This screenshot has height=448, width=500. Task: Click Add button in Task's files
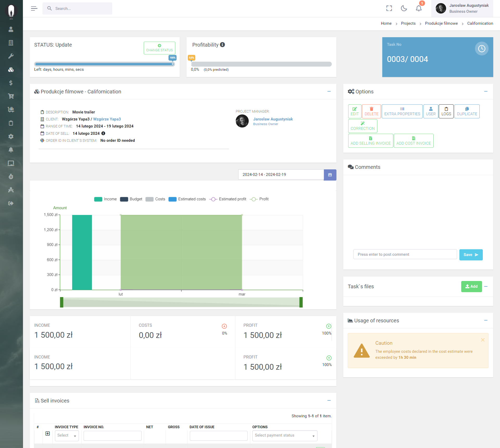pos(471,286)
